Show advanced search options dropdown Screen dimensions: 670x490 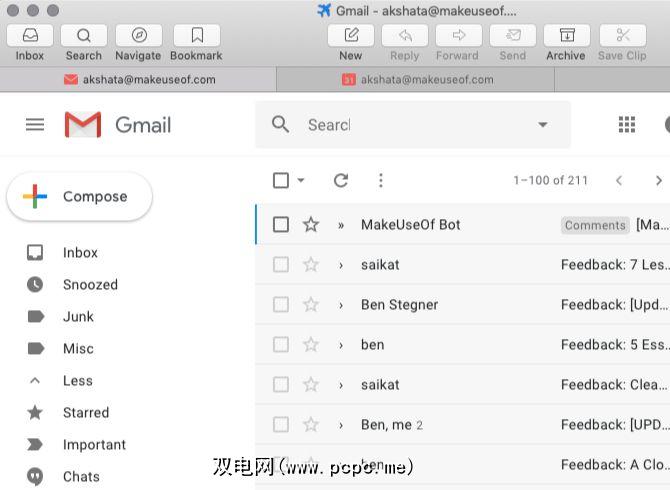[x=543, y=125]
